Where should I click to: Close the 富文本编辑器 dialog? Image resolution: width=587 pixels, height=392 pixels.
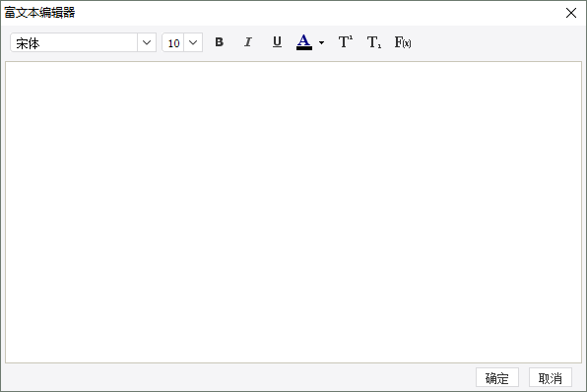point(571,13)
